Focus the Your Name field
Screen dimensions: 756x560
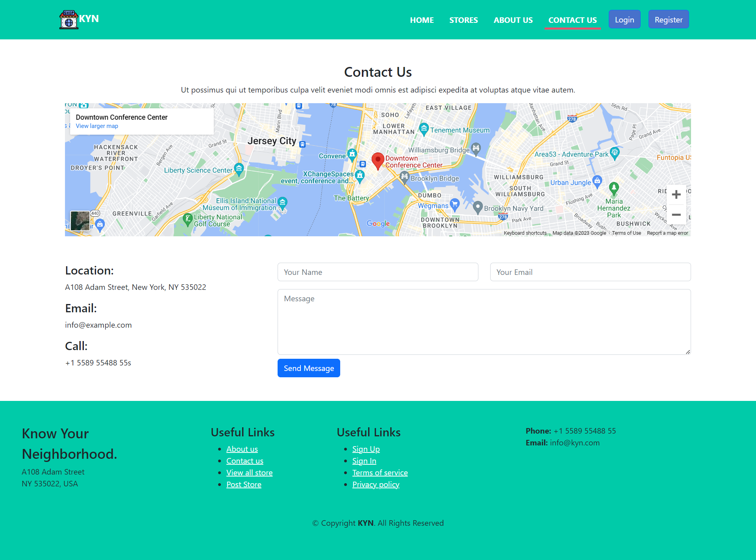tap(378, 272)
